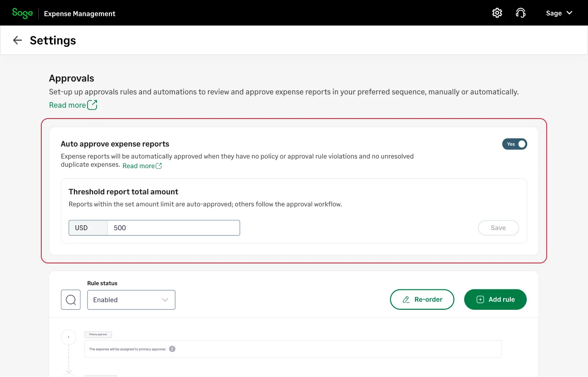Click the Add rule button
The image size is (588, 377).
495,299
